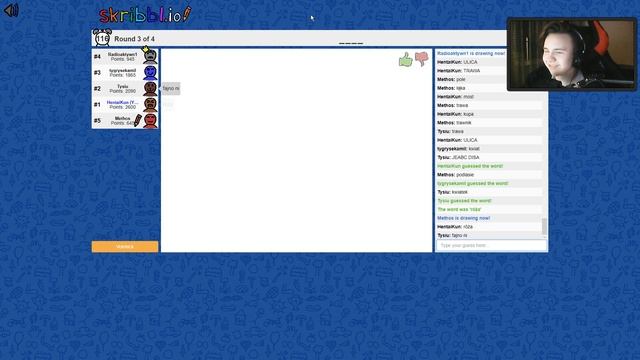
Task: Click HentaiKun's brown avatar in rank #1
Action: pos(150,104)
